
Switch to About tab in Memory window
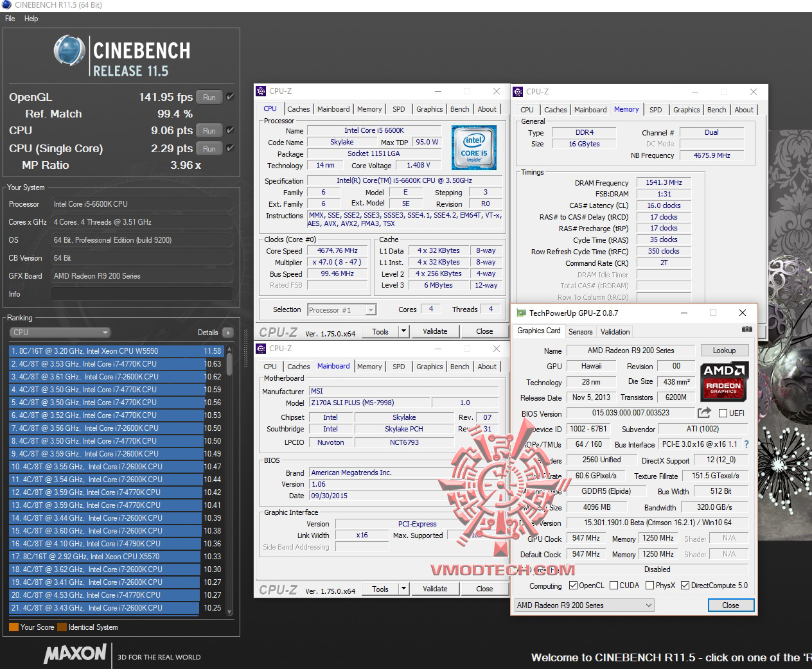pos(744,110)
